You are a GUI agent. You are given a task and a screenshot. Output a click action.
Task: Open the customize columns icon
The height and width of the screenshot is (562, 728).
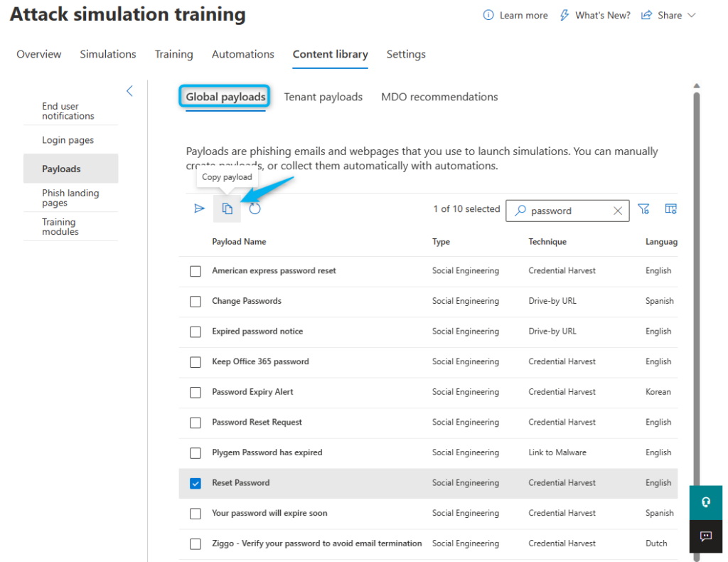click(670, 209)
